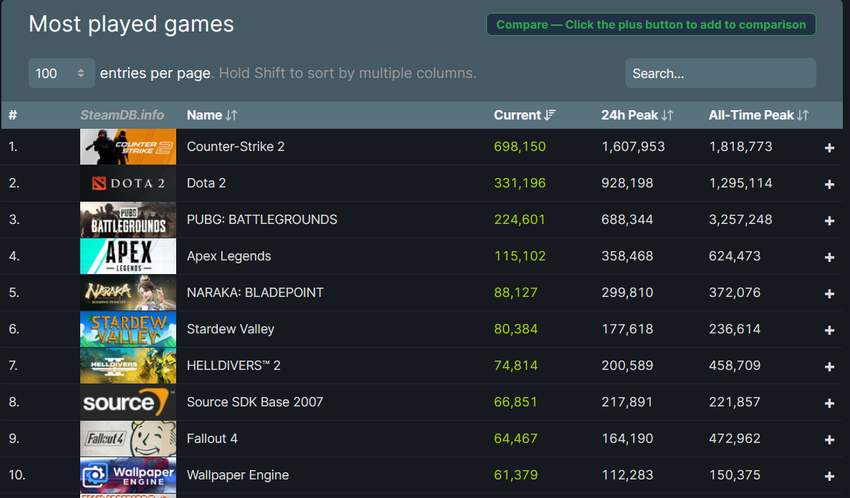Open the Counter-Strike 2 game link
Viewport: 850px width, 498px height.
[236, 147]
